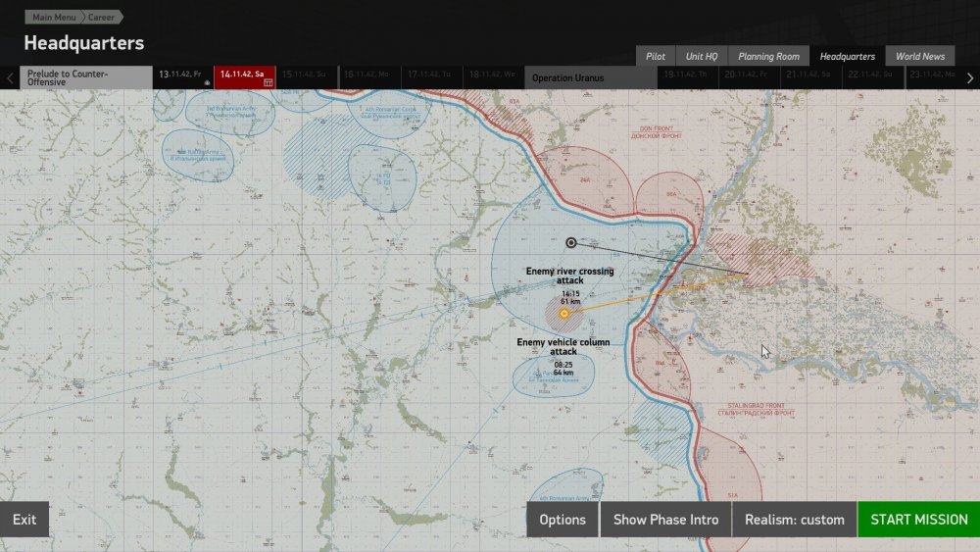This screenshot has width=980, height=552.
Task: Go back to Main Menu via the breadcrumb
Action: point(54,18)
